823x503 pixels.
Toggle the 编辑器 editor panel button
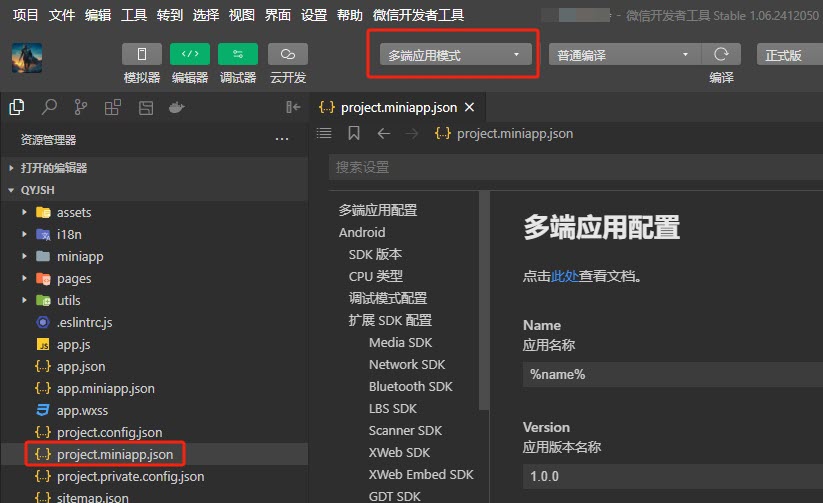[189, 54]
